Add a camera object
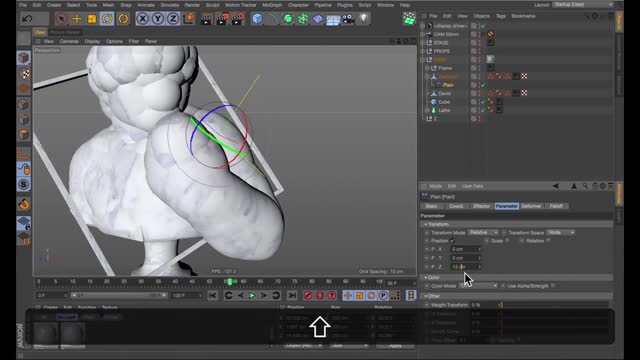 [348, 19]
